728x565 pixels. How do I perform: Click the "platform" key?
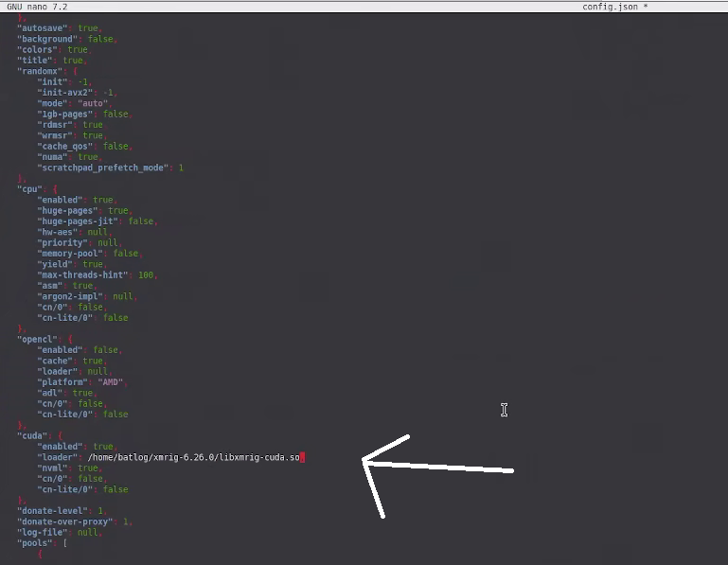tap(62, 382)
